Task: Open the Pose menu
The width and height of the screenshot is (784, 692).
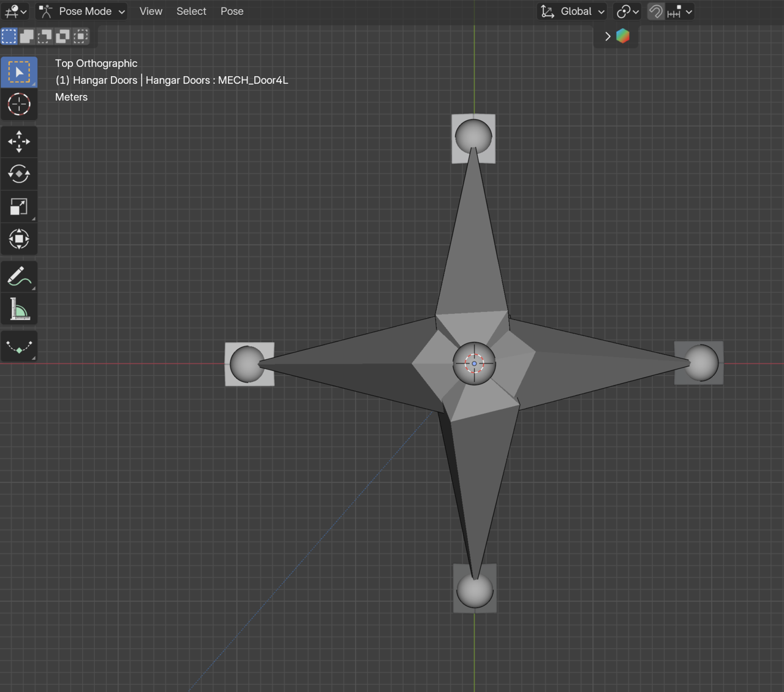Action: [232, 12]
